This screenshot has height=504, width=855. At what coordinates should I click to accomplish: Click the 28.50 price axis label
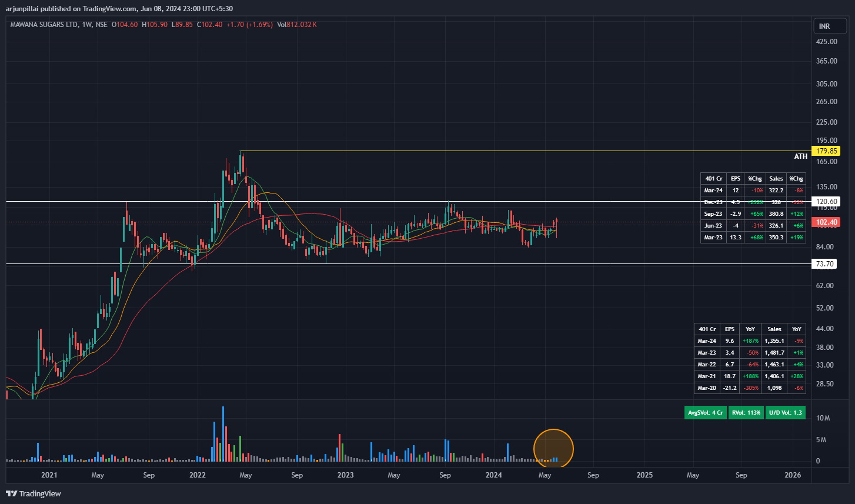click(x=824, y=384)
